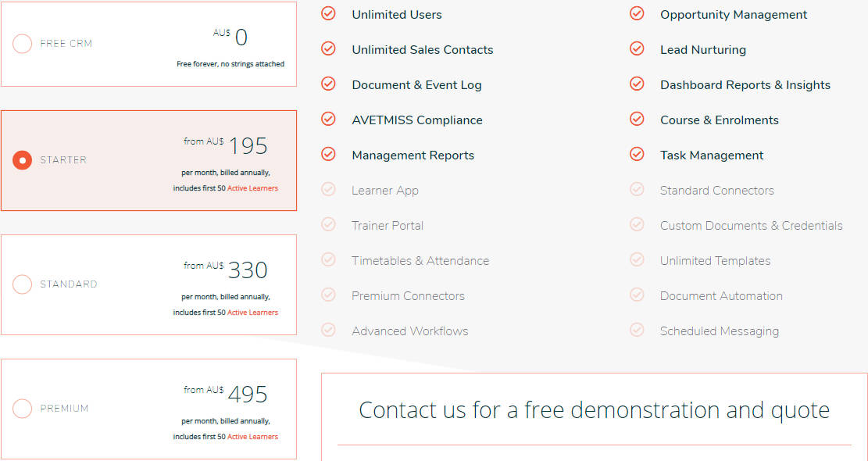Select the FREE CRM plan radio button
This screenshot has width=868, height=461.
coord(22,44)
